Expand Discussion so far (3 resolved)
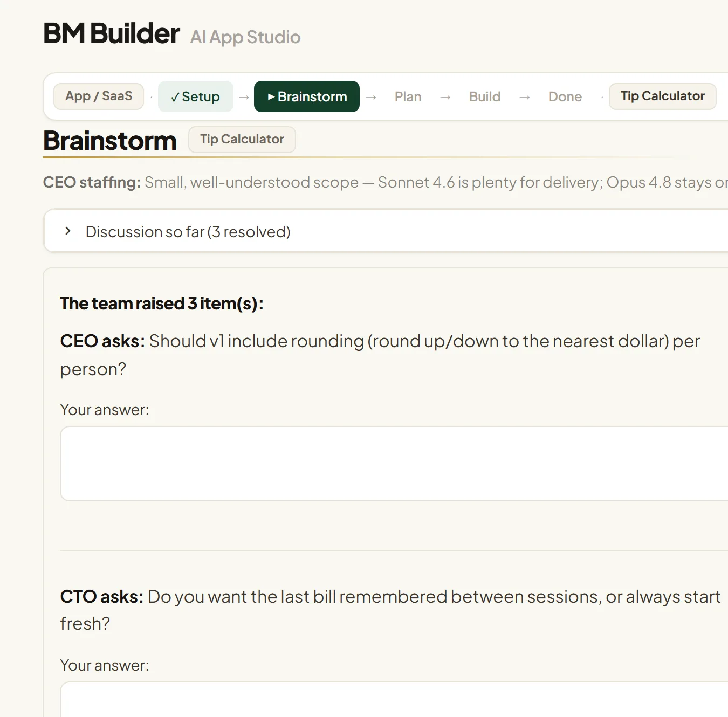Viewport: 728px width, 717px height. point(386,231)
